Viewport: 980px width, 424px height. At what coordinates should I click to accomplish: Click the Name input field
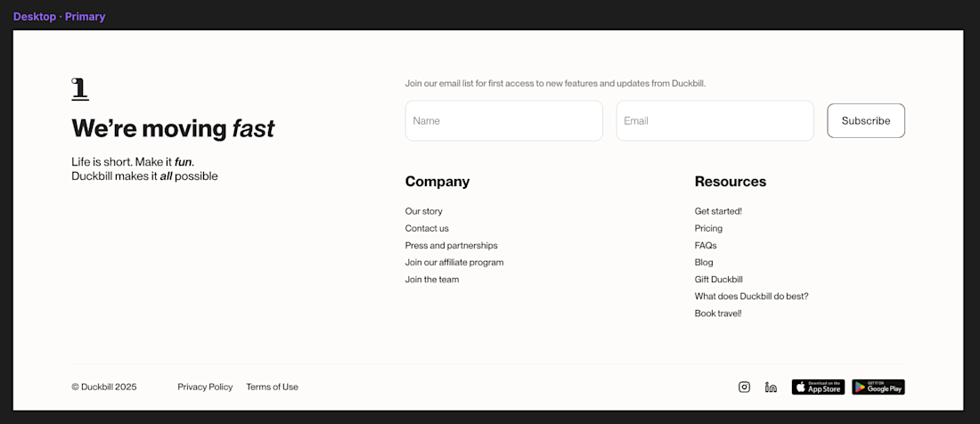[503, 120]
